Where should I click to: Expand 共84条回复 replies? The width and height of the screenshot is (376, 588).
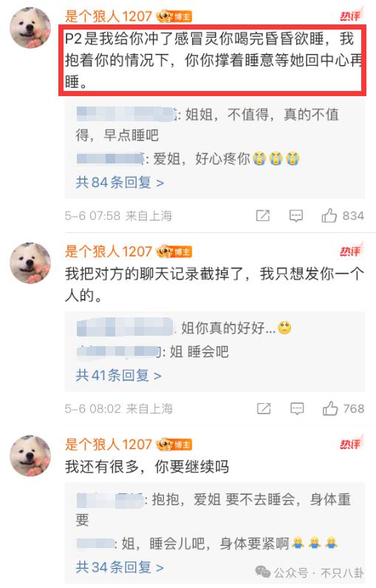120,183
